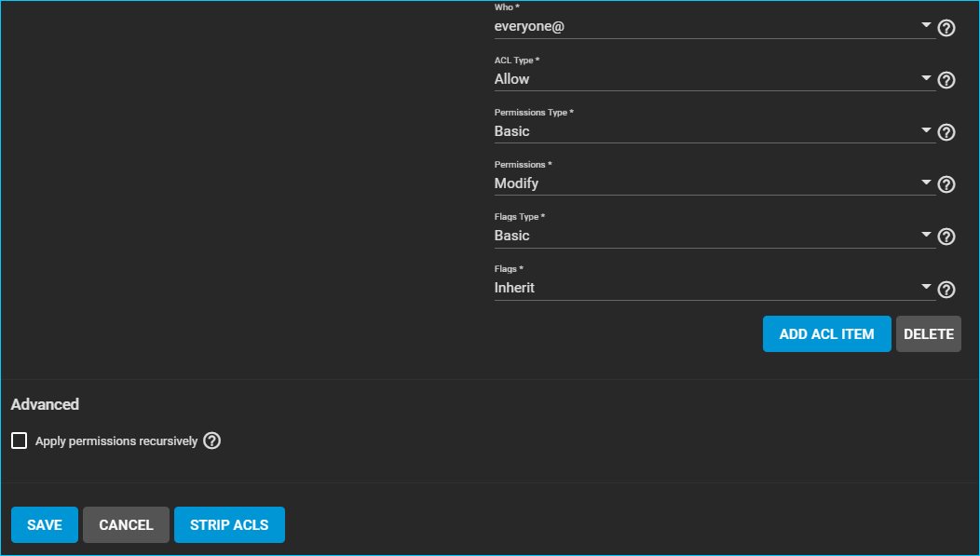This screenshot has width=980, height=556.
Task: Click the Apply permissions recursively label text
Action: click(116, 441)
